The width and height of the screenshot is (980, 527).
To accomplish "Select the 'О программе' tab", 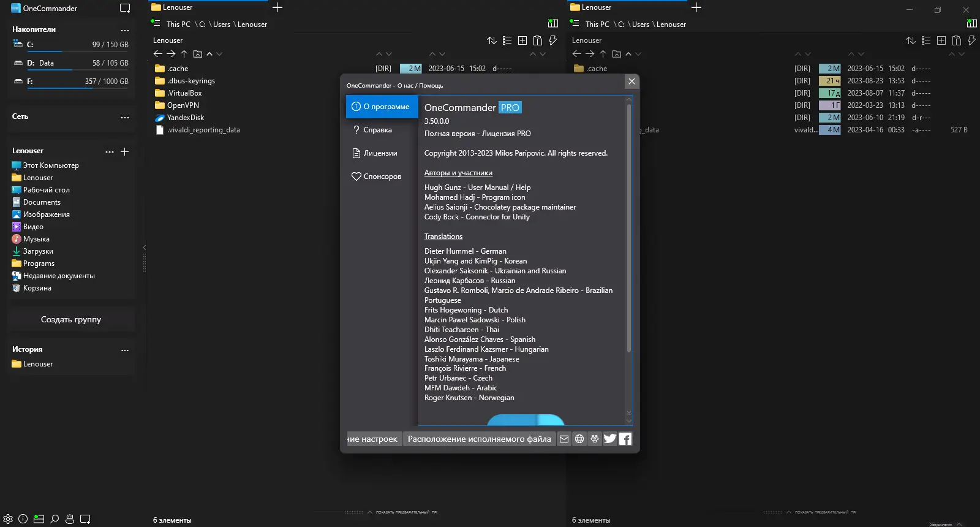I will tap(382, 107).
